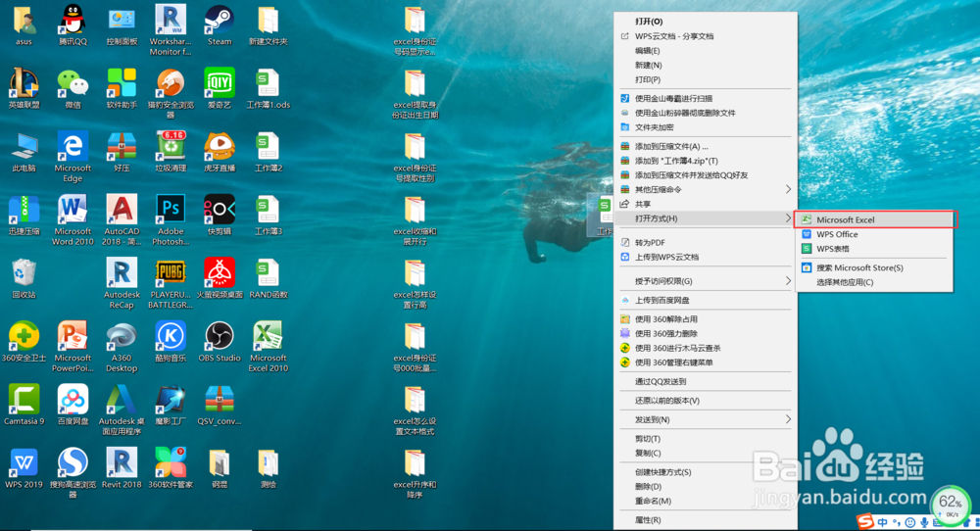Click the Autodesk ReCap shortcut
980x531 pixels.
coord(122,283)
